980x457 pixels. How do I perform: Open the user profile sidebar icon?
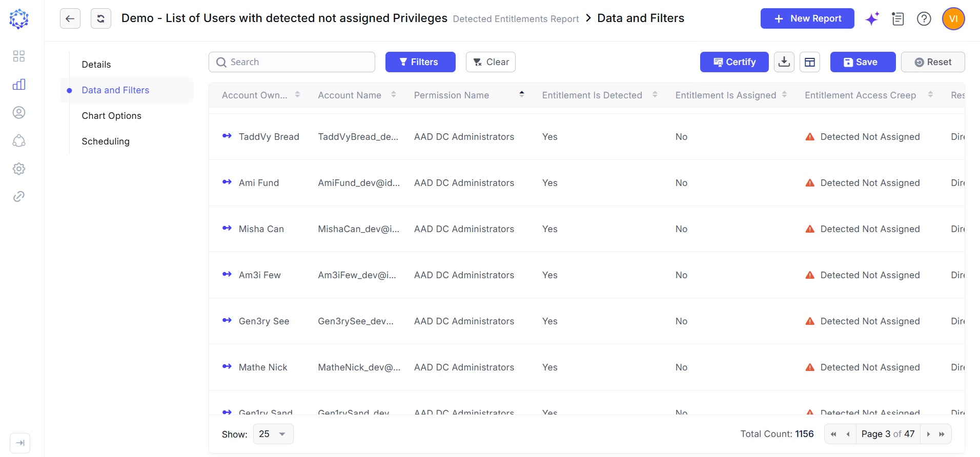[x=19, y=112]
